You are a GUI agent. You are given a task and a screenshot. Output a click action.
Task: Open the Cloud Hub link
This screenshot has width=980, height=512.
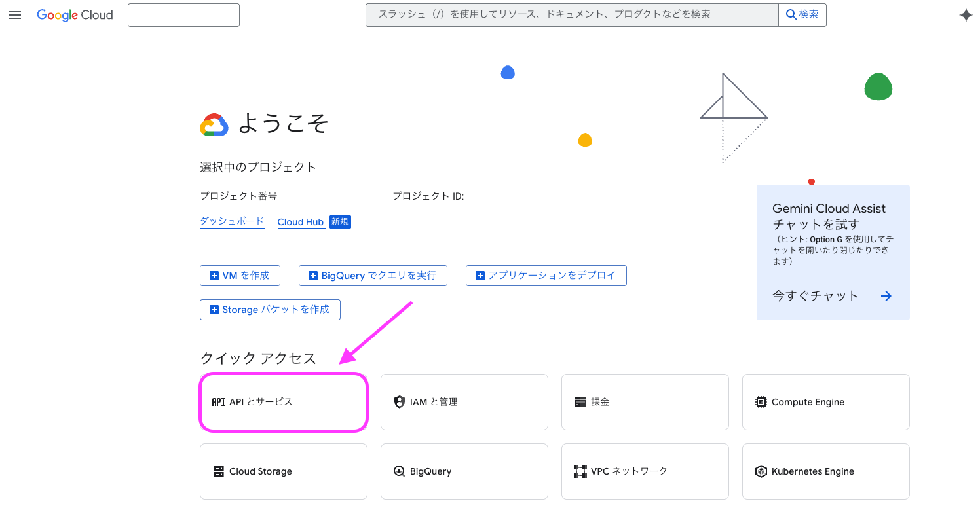(x=301, y=221)
